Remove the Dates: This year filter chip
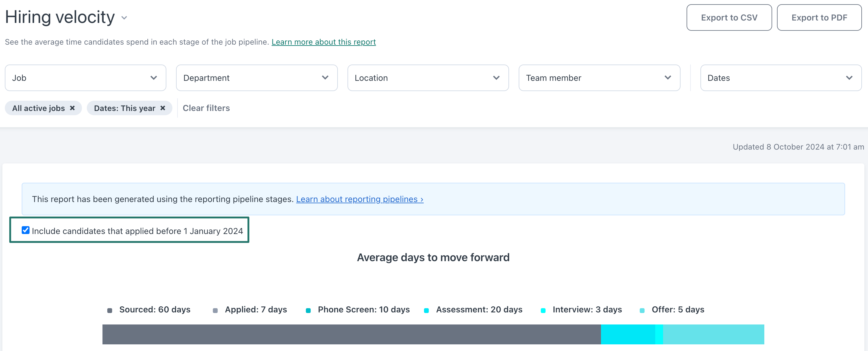The image size is (868, 351). point(163,108)
